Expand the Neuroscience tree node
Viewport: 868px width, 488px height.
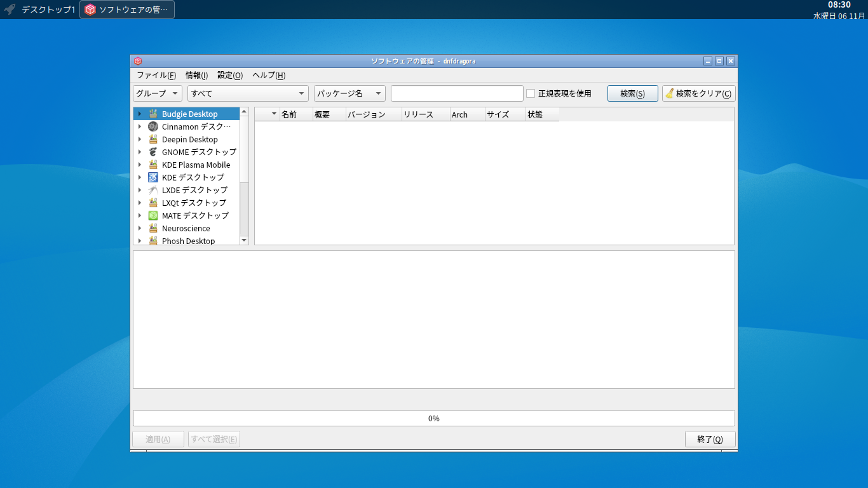pos(140,228)
